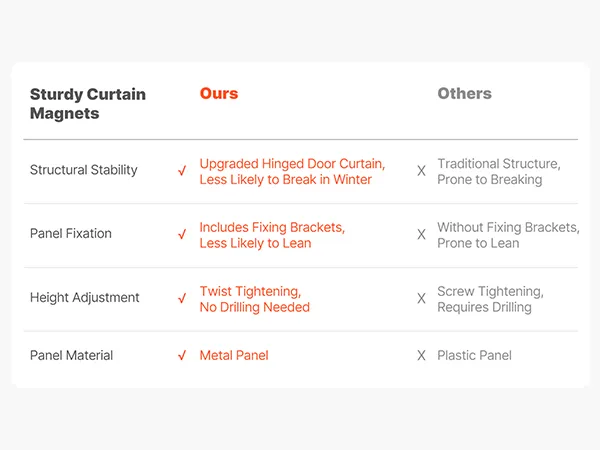Screen dimensions: 600x450
Task: Click the "Structural Stability" row label
Action: [84, 170]
